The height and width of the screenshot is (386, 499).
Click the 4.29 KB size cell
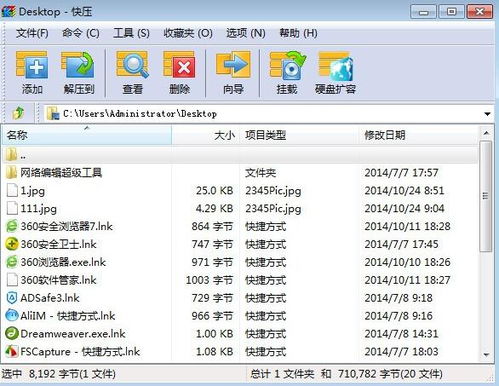tap(214, 209)
